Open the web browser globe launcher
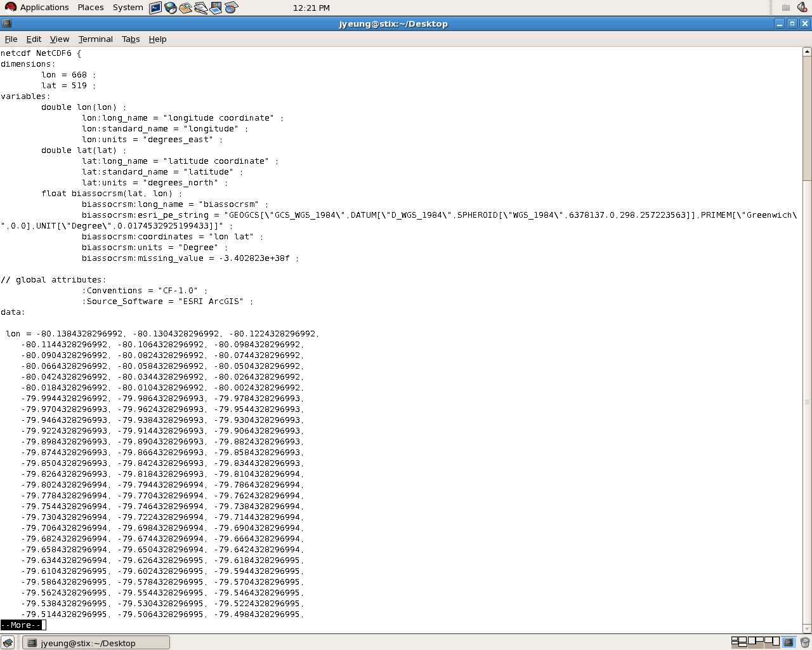 click(171, 8)
